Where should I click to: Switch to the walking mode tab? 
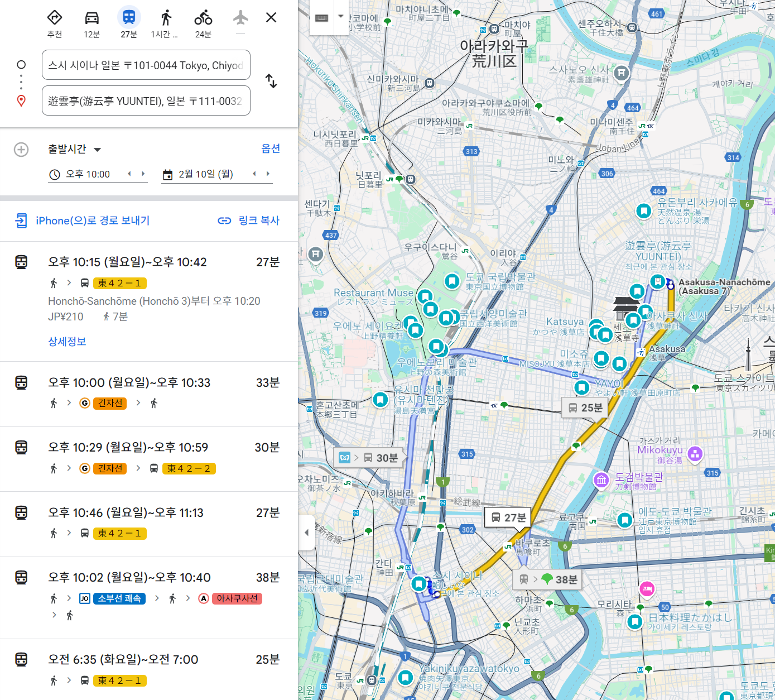tap(166, 24)
